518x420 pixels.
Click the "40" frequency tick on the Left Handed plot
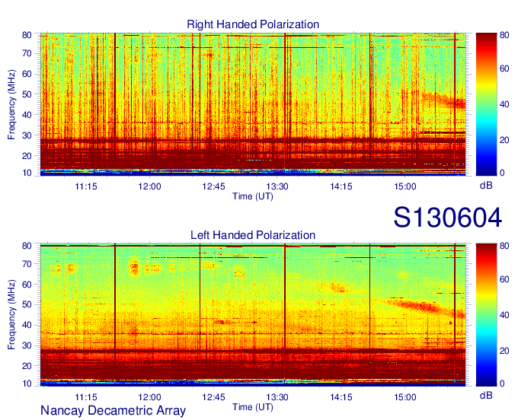(x=27, y=325)
